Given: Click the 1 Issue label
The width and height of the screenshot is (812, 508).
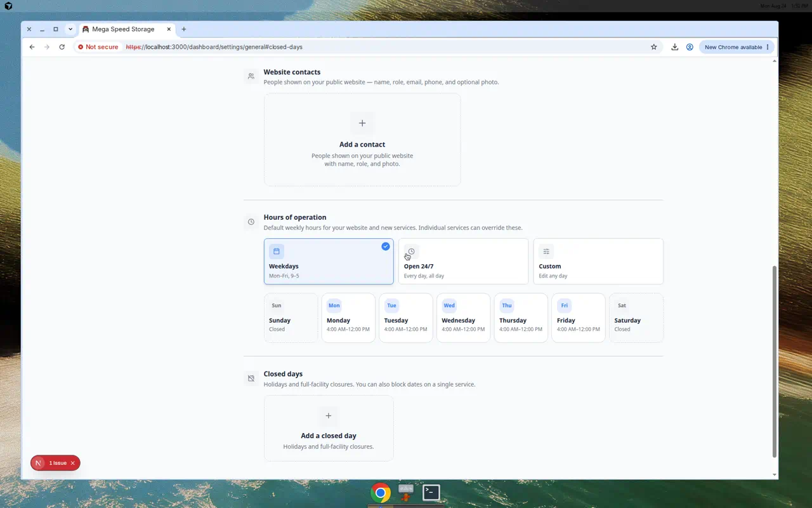Looking at the screenshot, I should point(58,463).
